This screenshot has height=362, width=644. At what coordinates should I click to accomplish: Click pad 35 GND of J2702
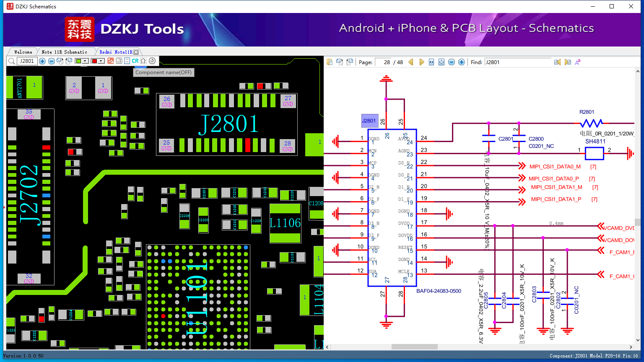tap(29, 114)
